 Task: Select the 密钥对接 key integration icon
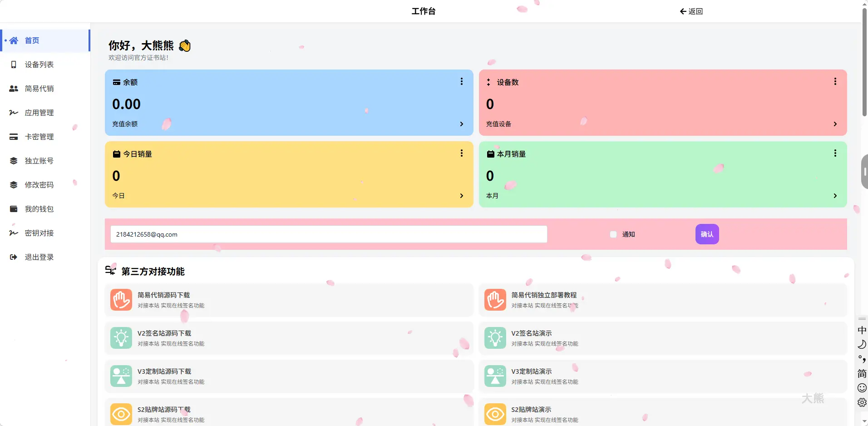coord(13,233)
